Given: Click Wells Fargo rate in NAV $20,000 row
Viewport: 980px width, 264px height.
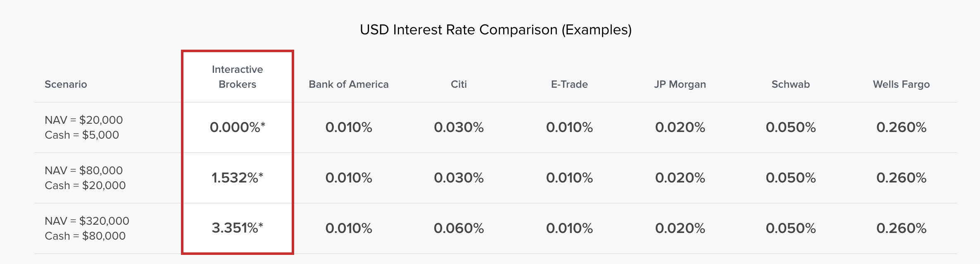Looking at the screenshot, I should point(901,127).
